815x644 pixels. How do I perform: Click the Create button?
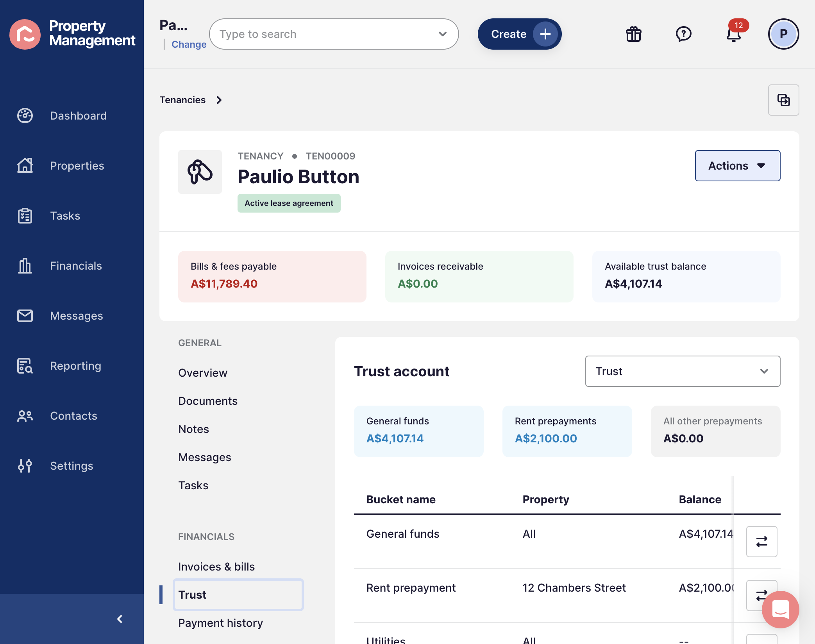[520, 34]
